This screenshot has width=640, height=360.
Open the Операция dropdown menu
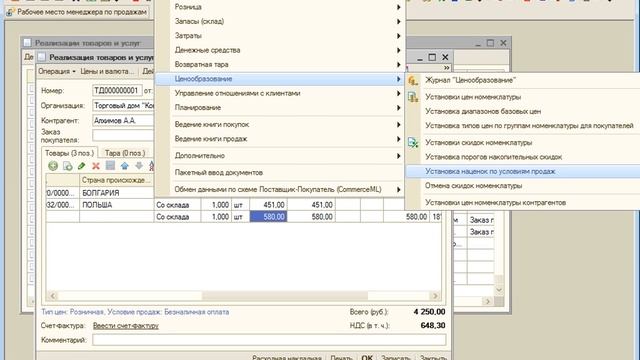pos(57,71)
